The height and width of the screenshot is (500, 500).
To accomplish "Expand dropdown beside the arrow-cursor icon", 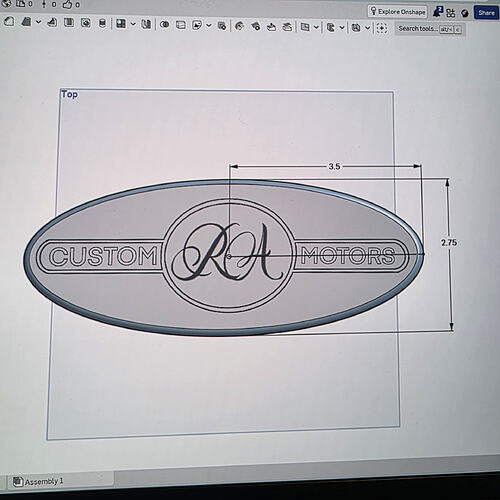I will click(209, 25).
